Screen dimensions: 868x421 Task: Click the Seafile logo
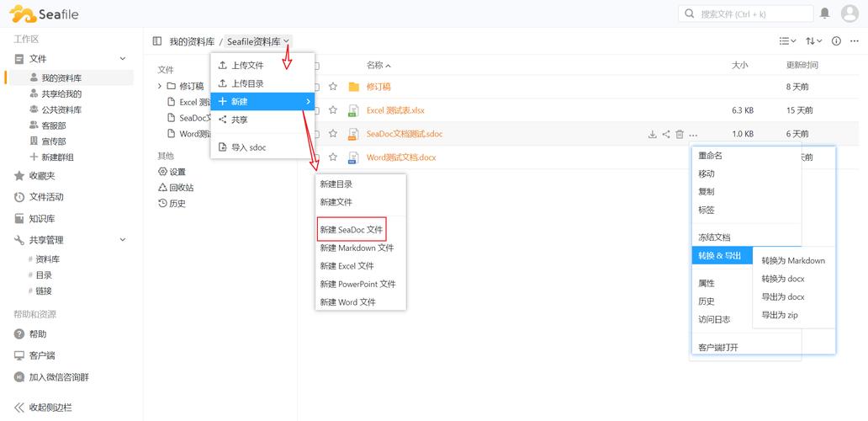click(44, 13)
